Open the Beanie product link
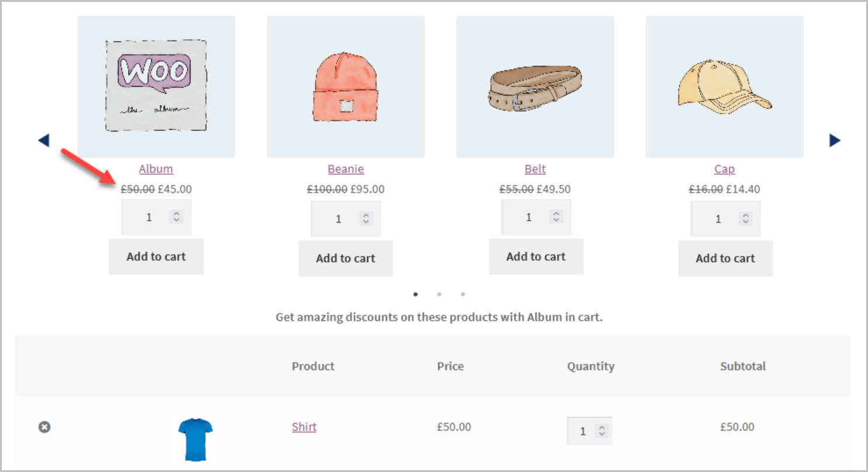Image resolution: width=868 pixels, height=472 pixels. tap(345, 169)
